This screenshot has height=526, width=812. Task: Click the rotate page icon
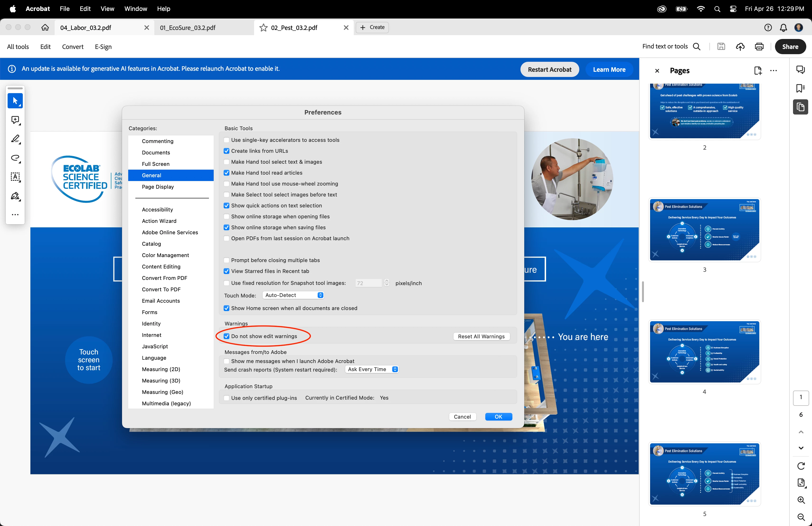coord(801,466)
